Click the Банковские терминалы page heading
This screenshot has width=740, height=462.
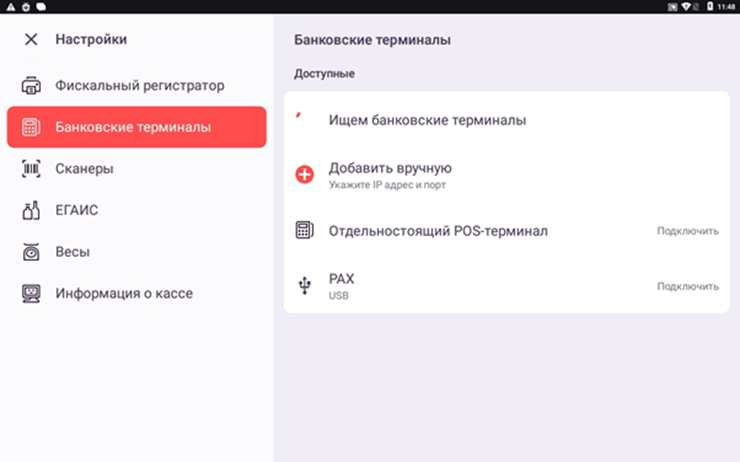click(372, 40)
